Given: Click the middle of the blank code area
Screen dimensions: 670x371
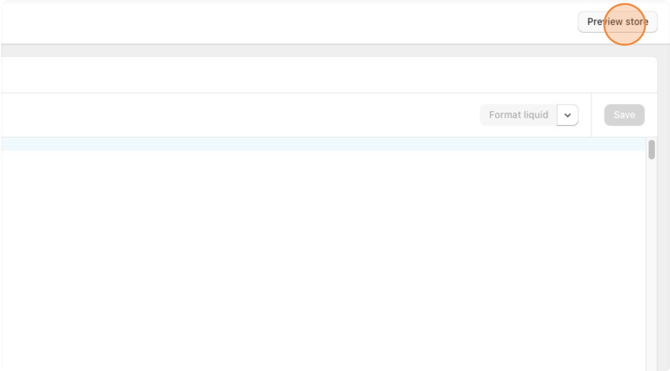Looking at the screenshot, I should pyautogui.click(x=323, y=261).
